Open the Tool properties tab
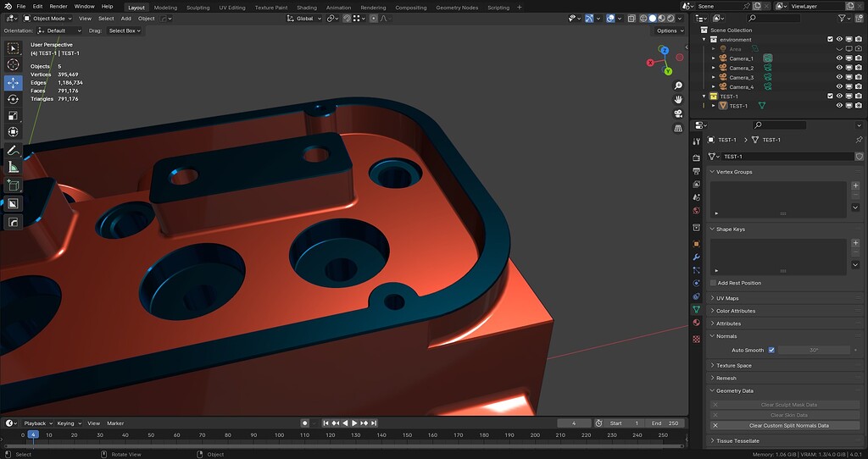Screen dimensions: 868x459 click(697, 141)
